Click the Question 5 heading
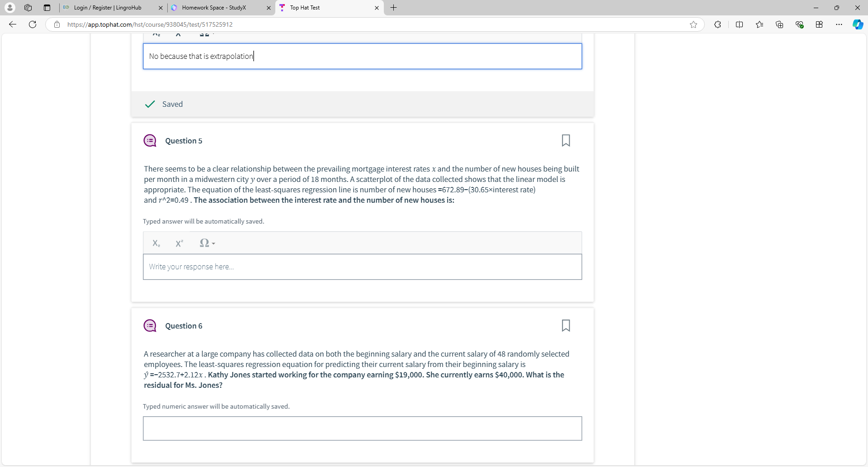This screenshot has width=868, height=467. [184, 141]
